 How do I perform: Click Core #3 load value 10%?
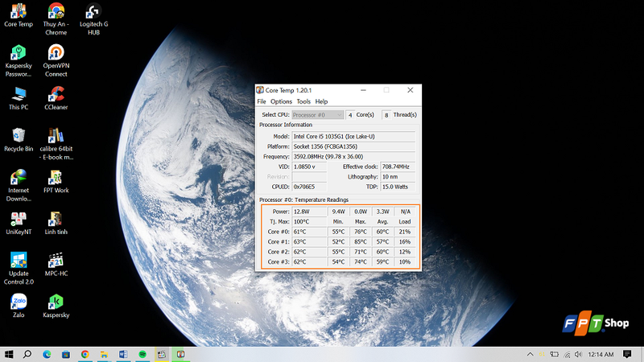[405, 262]
